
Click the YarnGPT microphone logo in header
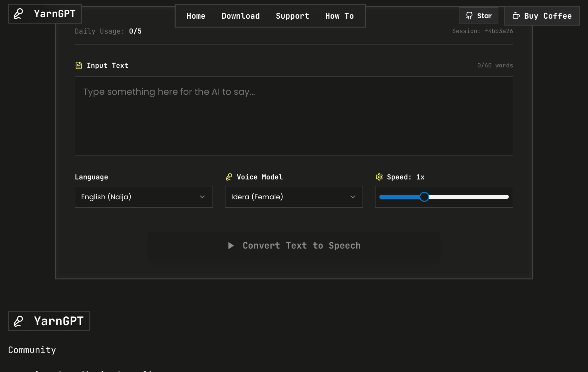(x=19, y=14)
